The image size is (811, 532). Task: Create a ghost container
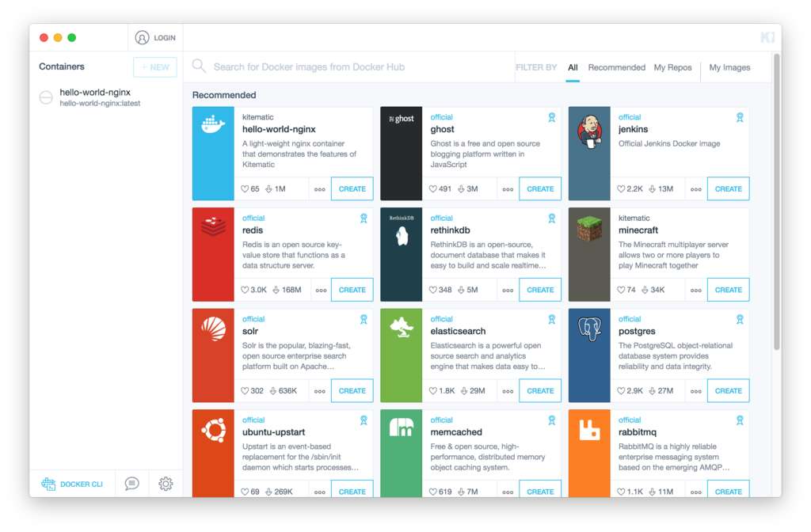[x=540, y=189]
